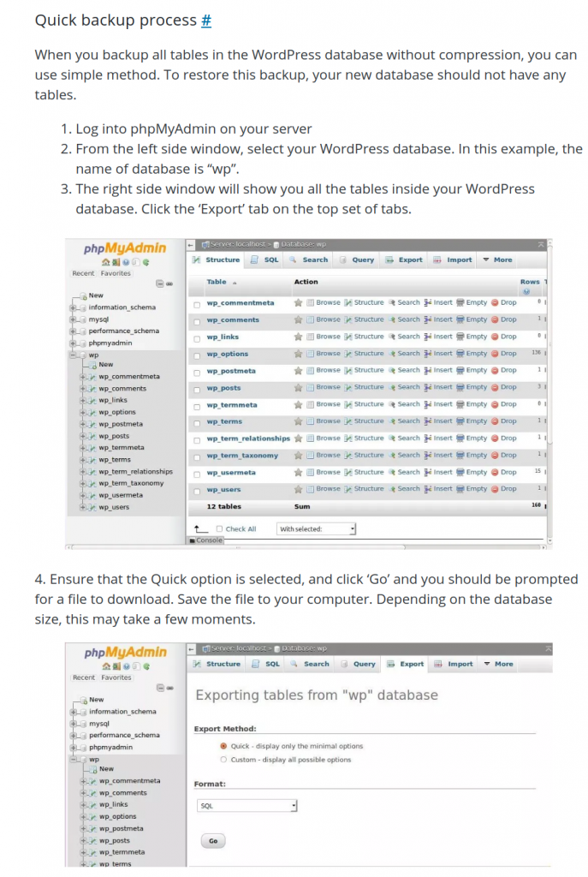Tick the wp_posts table checkbox
The image size is (588, 877).
click(x=197, y=390)
